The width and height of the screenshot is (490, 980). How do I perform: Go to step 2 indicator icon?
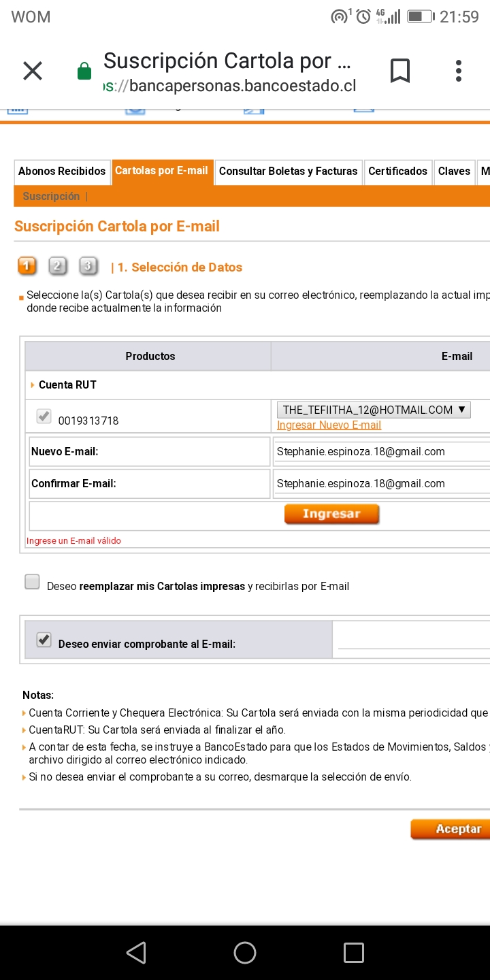coord(59,266)
